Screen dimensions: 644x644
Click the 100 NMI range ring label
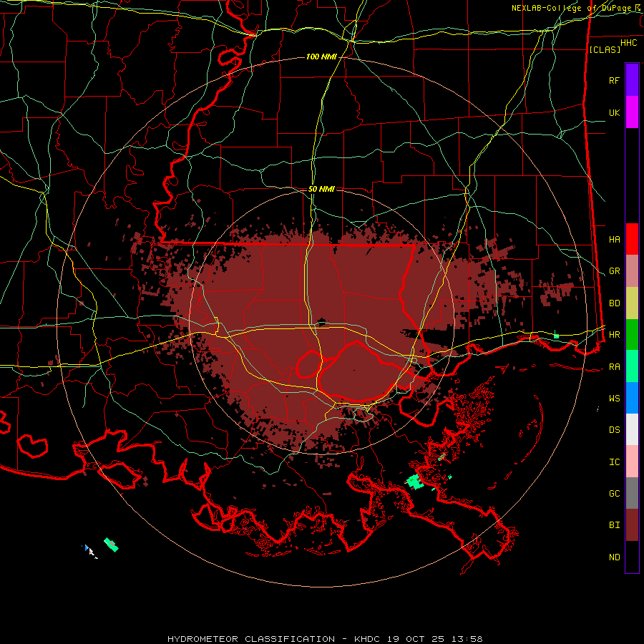tap(321, 57)
